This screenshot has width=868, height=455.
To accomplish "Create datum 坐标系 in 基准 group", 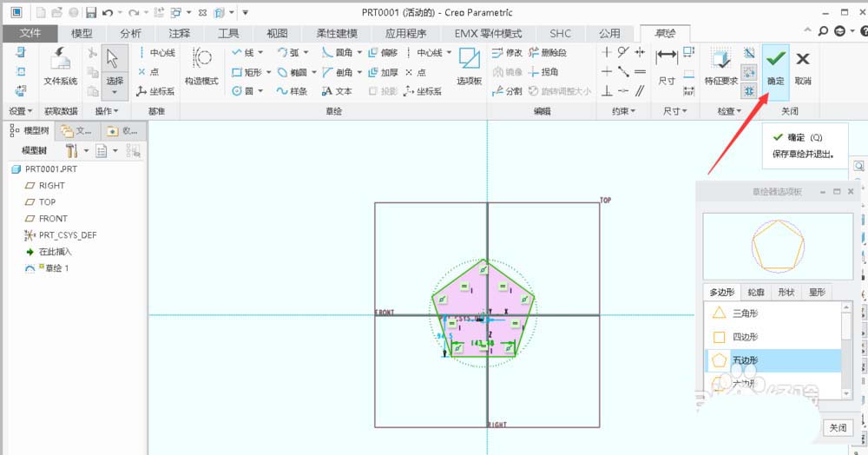I will [155, 91].
